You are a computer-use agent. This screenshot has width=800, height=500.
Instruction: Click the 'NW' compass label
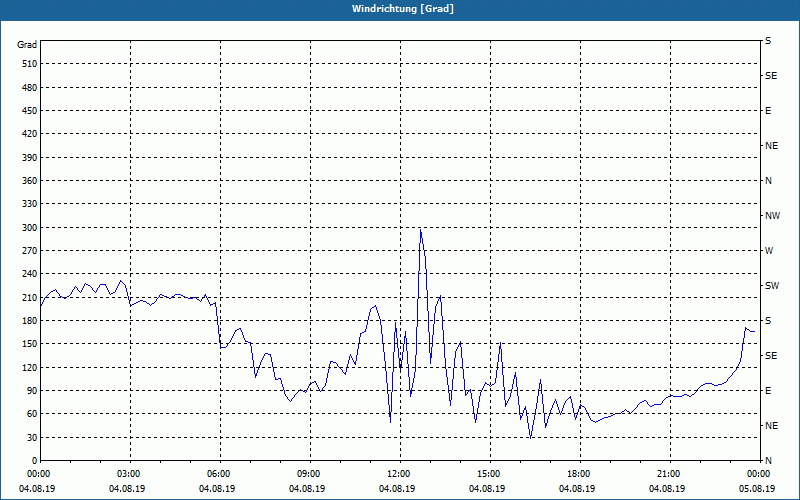pyautogui.click(x=772, y=216)
